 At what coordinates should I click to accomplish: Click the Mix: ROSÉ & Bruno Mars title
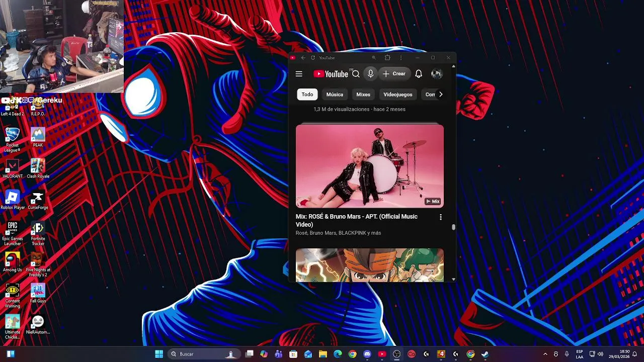[x=357, y=220]
